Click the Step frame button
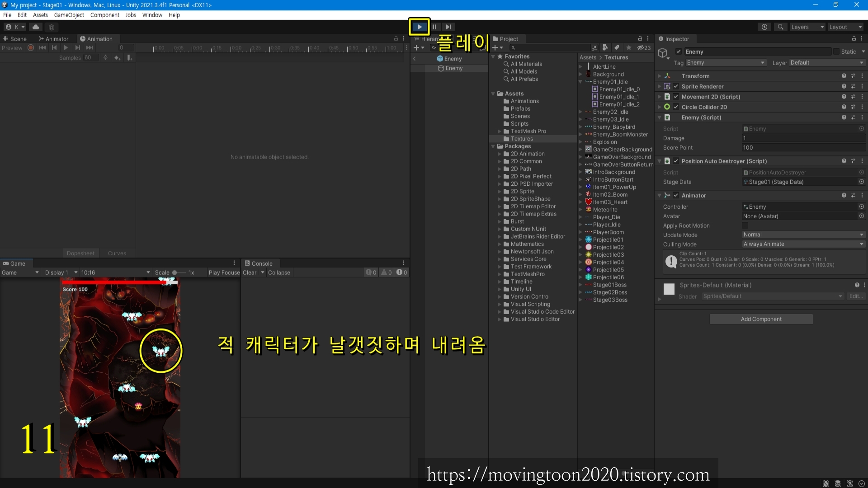The height and width of the screenshot is (488, 868). 448,27
